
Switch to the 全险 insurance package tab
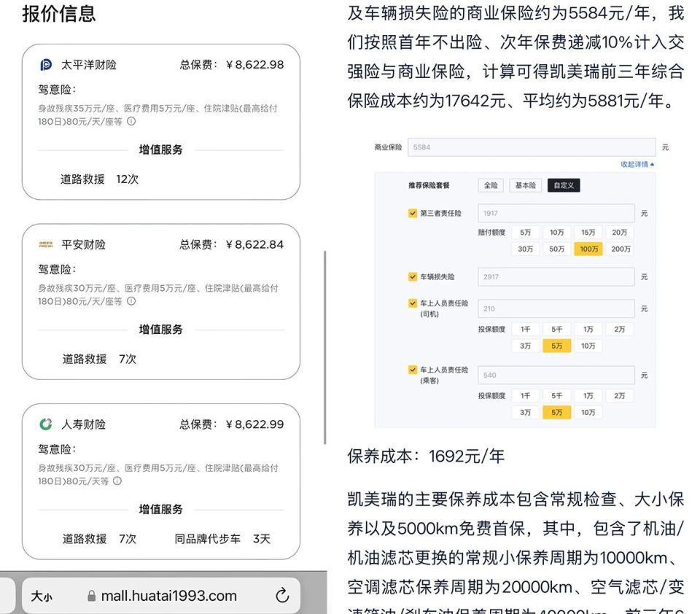(491, 185)
